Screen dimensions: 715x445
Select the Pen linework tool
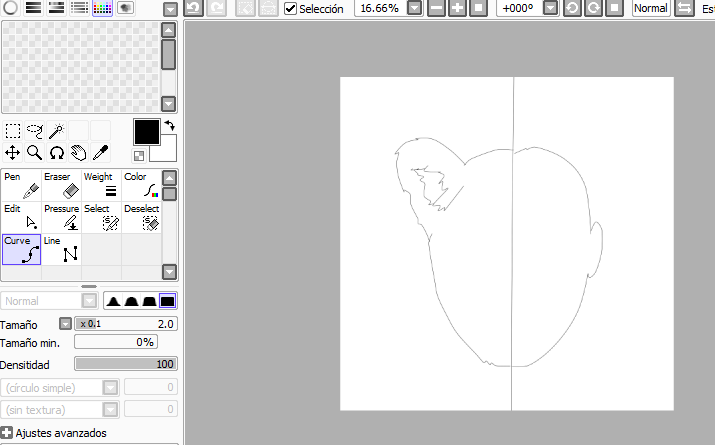pos(21,185)
